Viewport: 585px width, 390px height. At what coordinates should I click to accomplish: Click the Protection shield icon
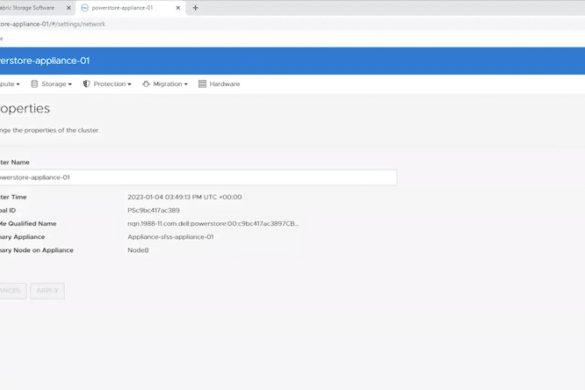[x=87, y=84]
